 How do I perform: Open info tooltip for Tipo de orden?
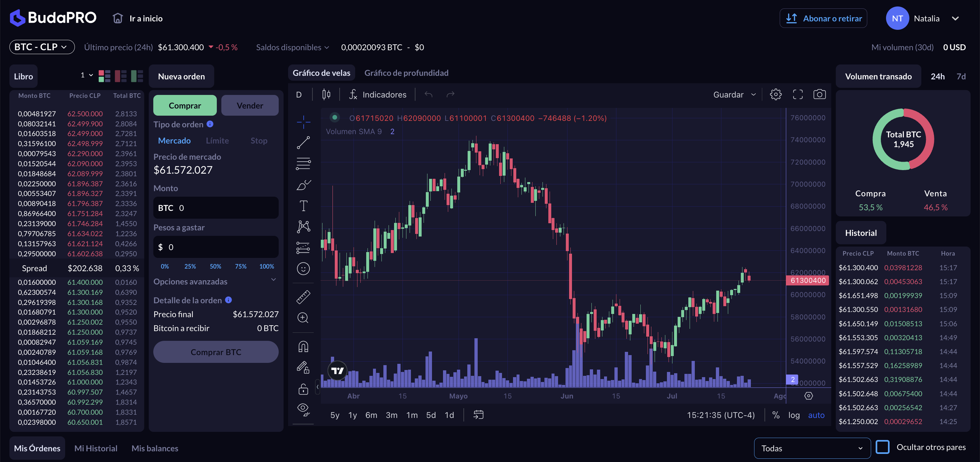tap(210, 124)
